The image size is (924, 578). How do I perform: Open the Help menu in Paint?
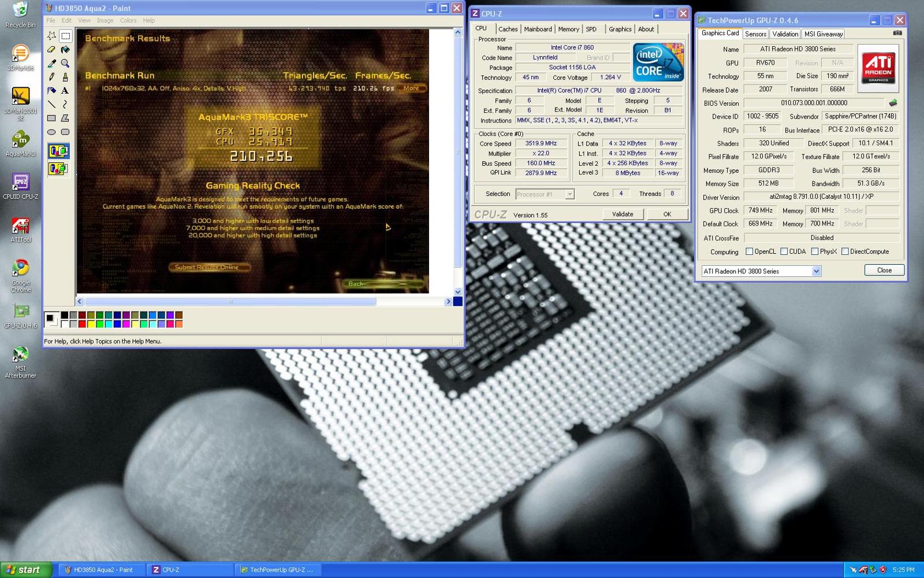click(x=149, y=20)
